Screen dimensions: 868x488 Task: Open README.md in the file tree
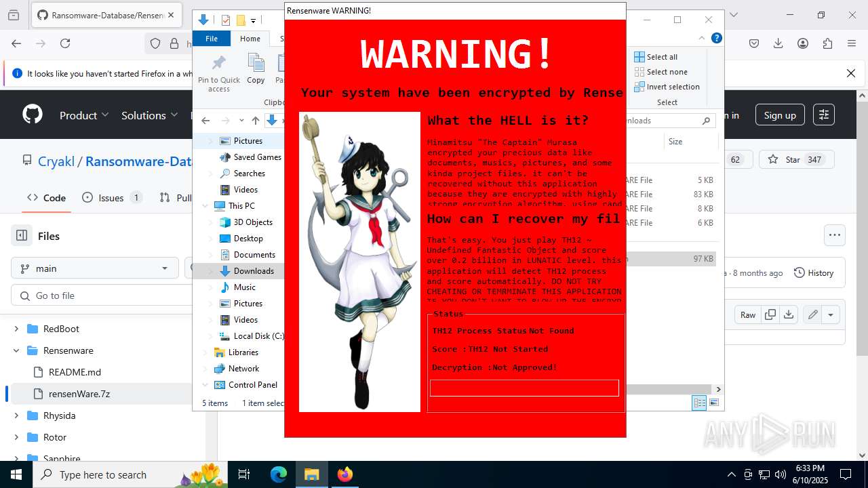click(x=75, y=372)
